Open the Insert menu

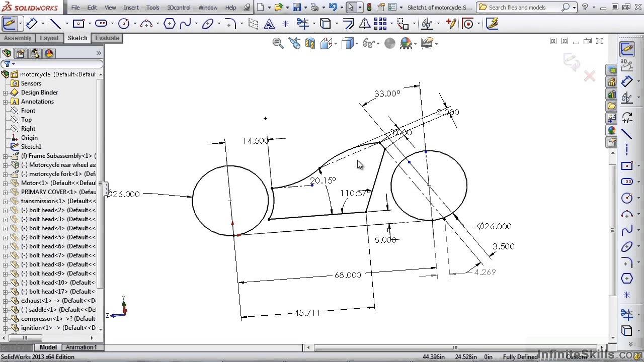click(x=131, y=8)
